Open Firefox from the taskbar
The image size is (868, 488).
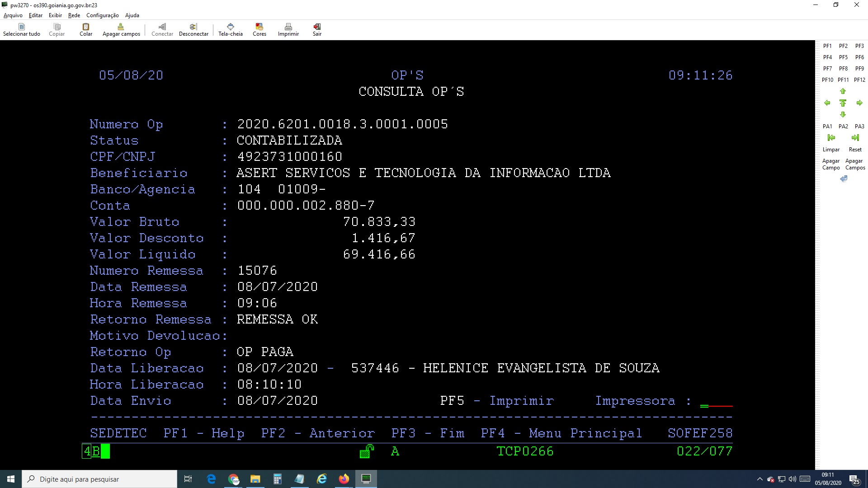coord(344,479)
